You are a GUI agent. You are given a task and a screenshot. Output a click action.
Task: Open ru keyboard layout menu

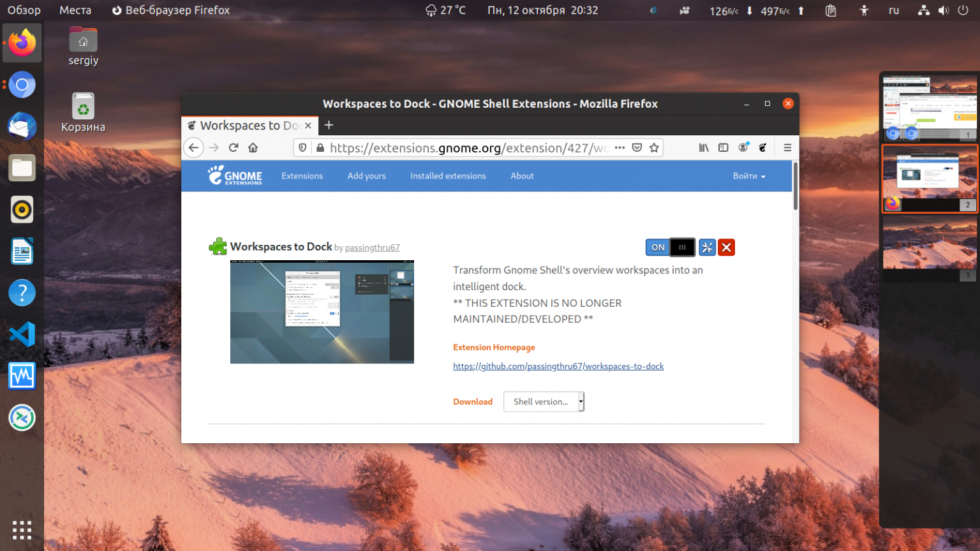coord(894,10)
